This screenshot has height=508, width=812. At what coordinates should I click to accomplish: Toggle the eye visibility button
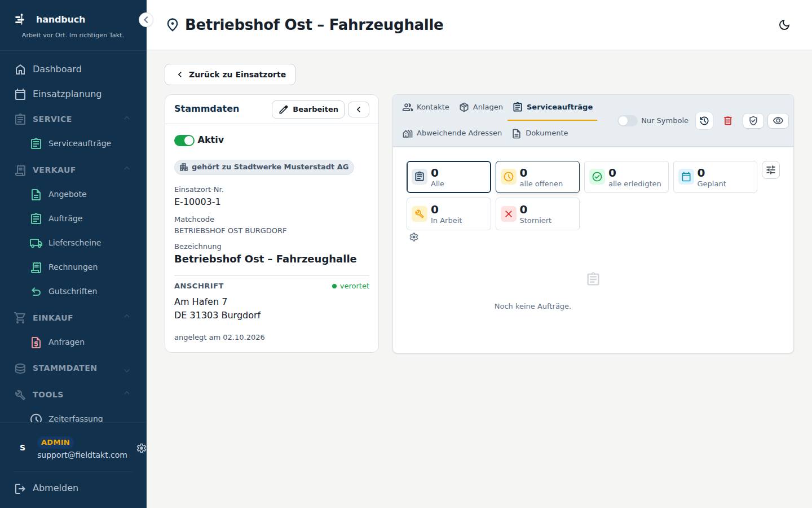click(778, 121)
